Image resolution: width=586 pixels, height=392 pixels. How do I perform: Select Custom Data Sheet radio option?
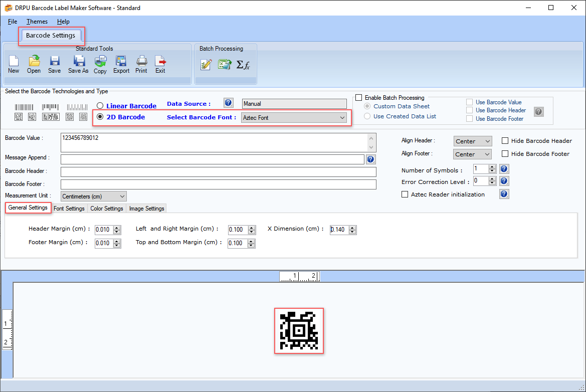(x=367, y=106)
